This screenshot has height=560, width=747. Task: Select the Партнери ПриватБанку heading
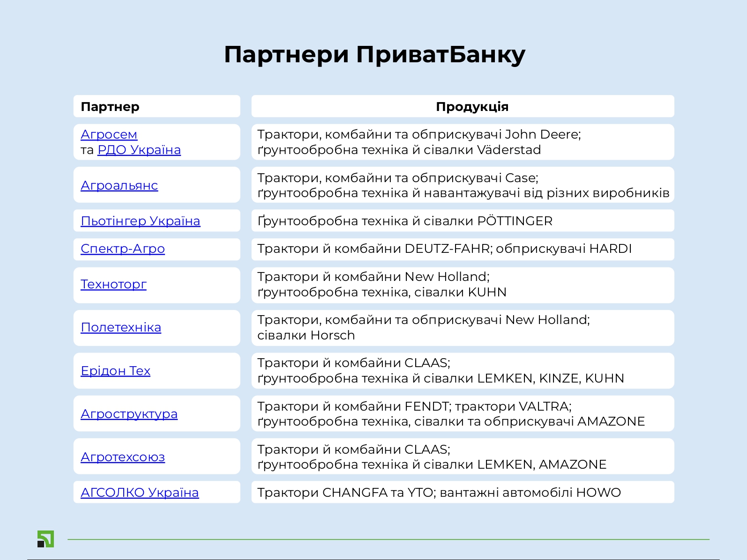tap(374, 54)
